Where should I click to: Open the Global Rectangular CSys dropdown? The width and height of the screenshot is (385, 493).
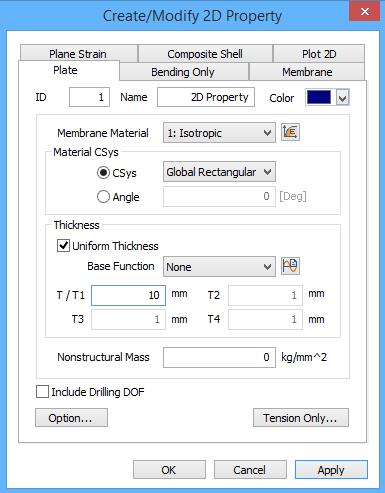coord(219,172)
